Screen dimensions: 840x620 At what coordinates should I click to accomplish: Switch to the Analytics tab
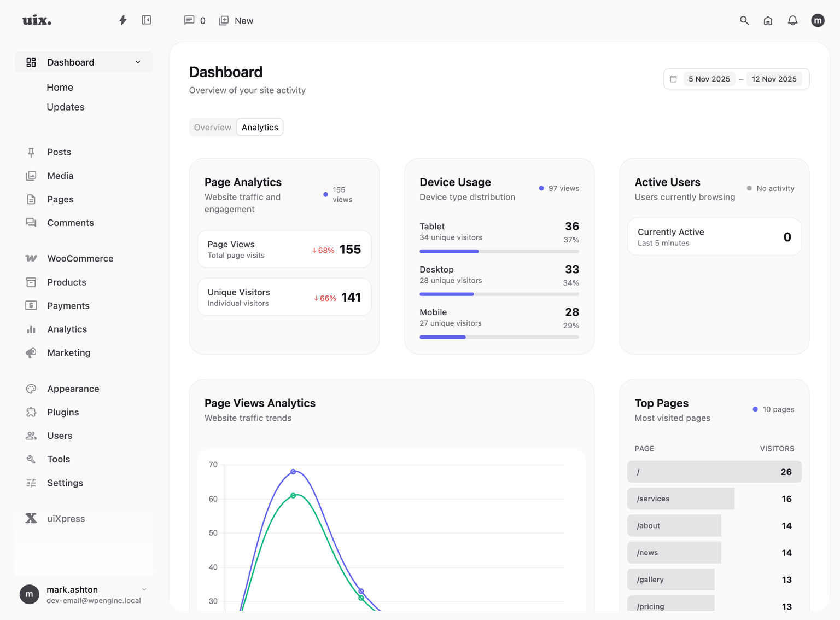pos(260,127)
